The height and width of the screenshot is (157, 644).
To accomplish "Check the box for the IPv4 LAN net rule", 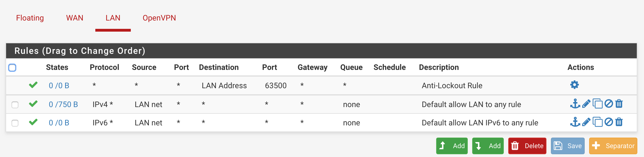I will 15,105.
